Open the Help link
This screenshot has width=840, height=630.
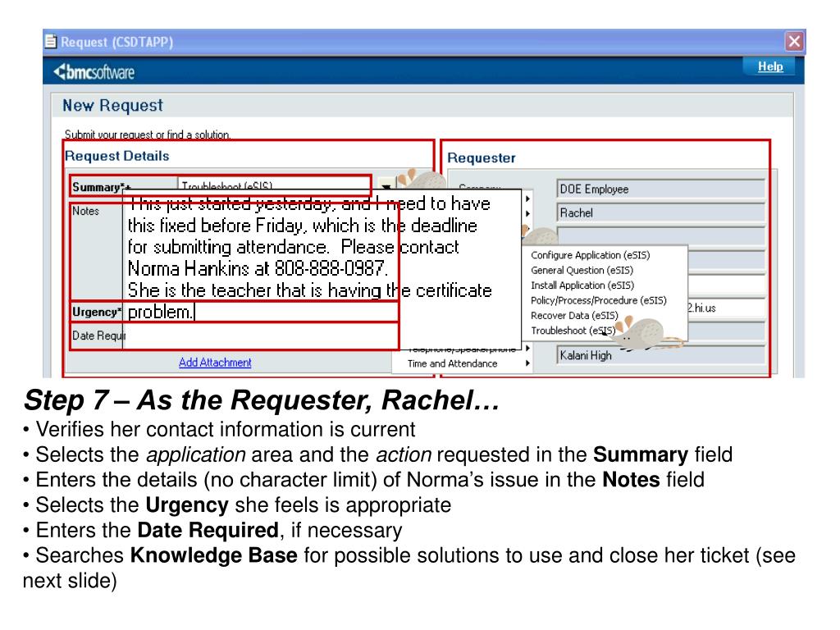click(769, 66)
